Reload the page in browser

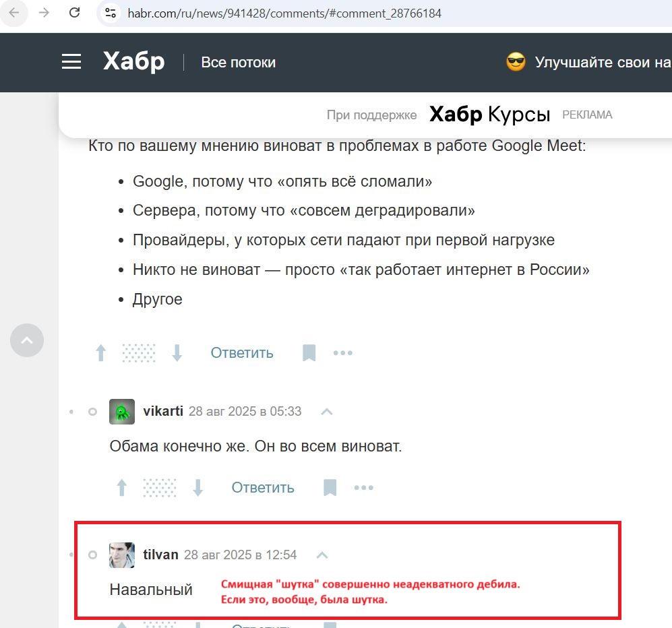75,13
